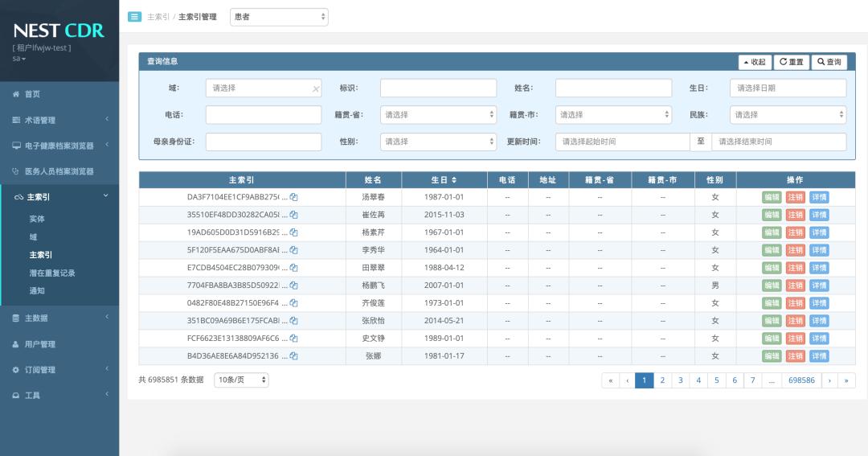The height and width of the screenshot is (456, 868).
Task: Focus the 电话 input field
Action: (x=264, y=115)
